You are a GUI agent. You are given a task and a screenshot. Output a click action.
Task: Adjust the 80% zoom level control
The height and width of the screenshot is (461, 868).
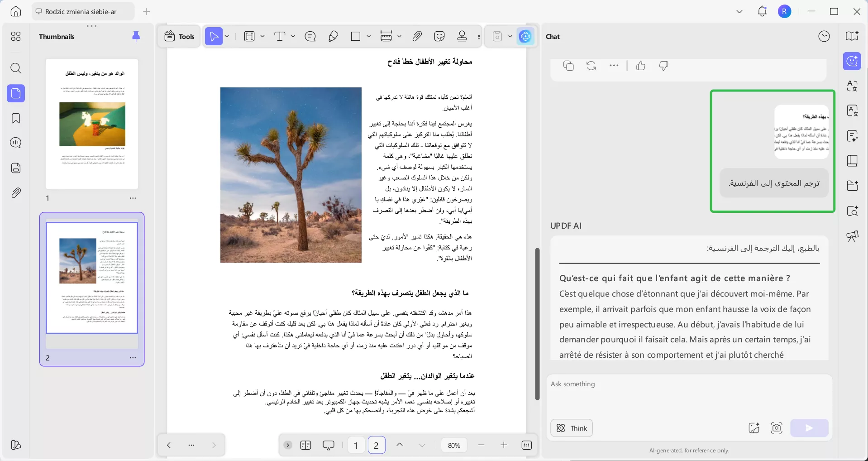(454, 445)
